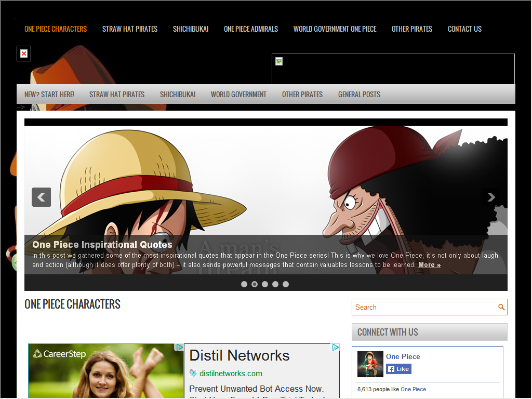Click the More » link in slide caption
The height and width of the screenshot is (399, 532).
click(x=429, y=264)
